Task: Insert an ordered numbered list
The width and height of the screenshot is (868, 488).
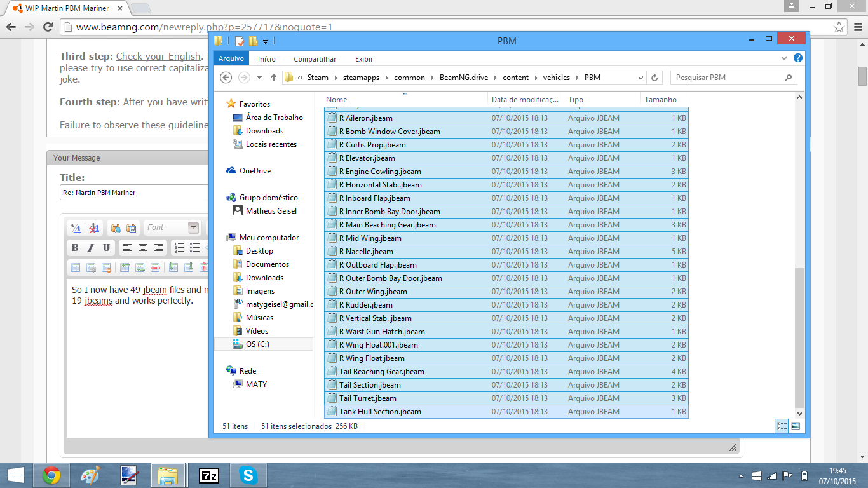Action: [180, 248]
